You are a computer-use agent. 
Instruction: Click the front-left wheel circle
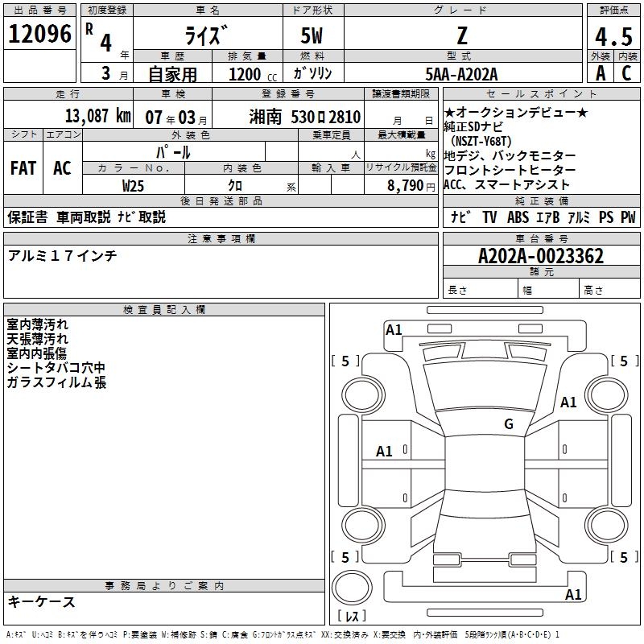(x=363, y=395)
